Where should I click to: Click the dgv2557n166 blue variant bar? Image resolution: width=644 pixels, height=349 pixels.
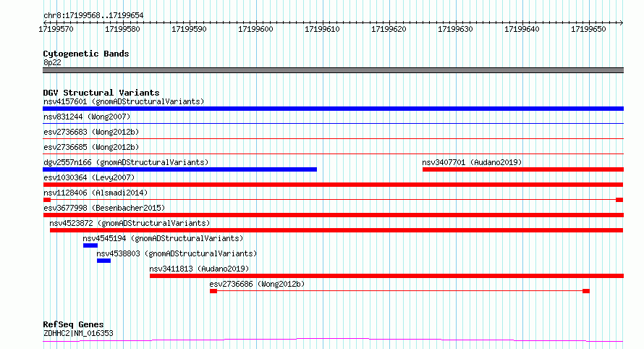180,169
